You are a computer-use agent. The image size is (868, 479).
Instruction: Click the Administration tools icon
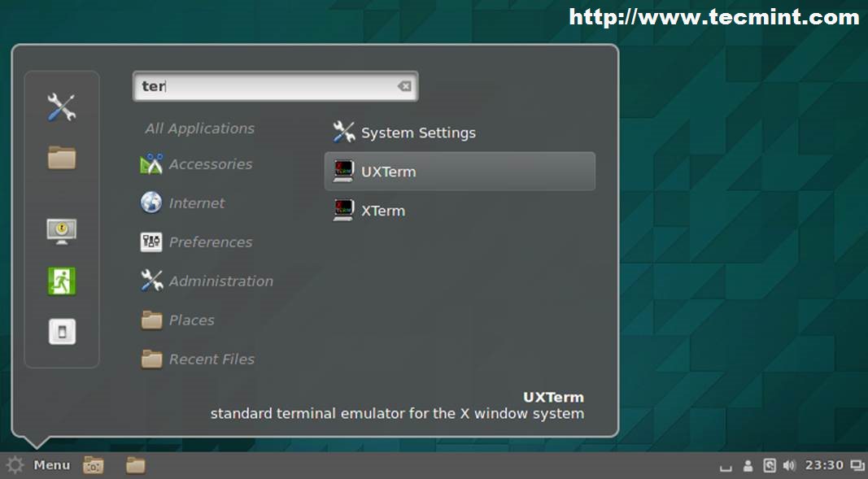151,281
